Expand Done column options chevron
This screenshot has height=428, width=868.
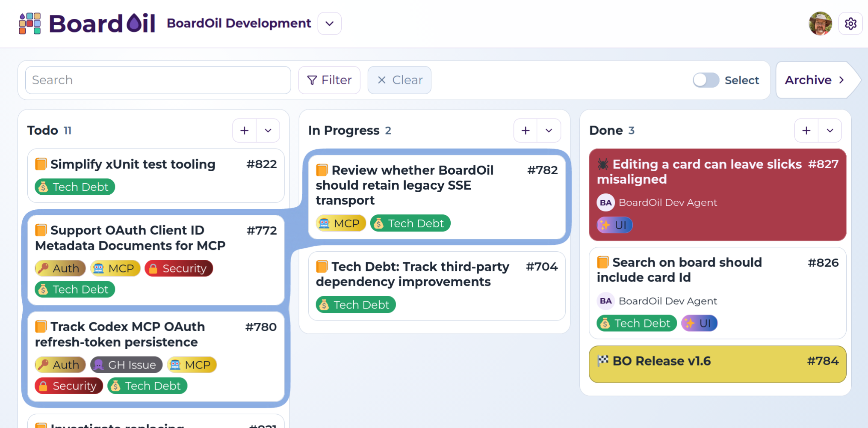(830, 131)
